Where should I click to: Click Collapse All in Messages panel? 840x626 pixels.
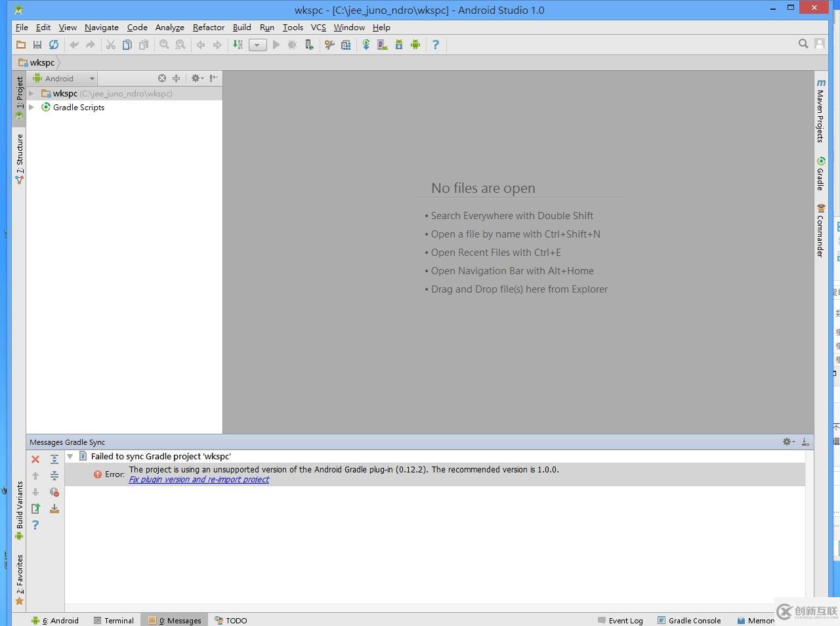pyautogui.click(x=54, y=476)
